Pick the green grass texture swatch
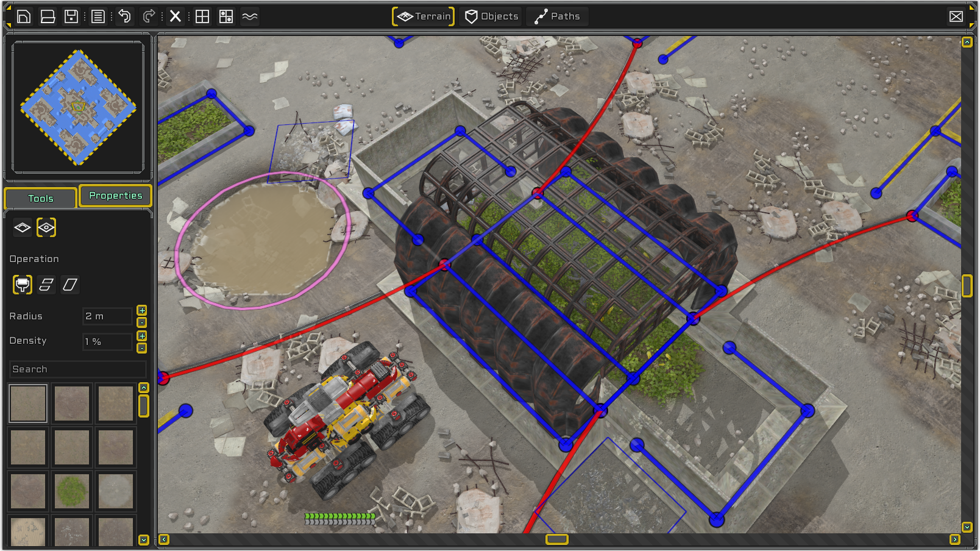Image resolution: width=980 pixels, height=551 pixels. 72,491
